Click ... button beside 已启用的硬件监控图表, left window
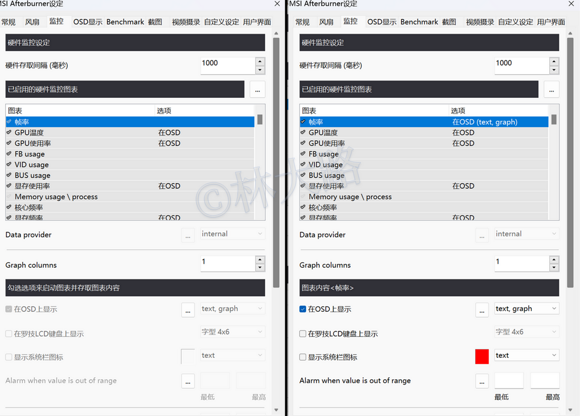 pyautogui.click(x=257, y=89)
